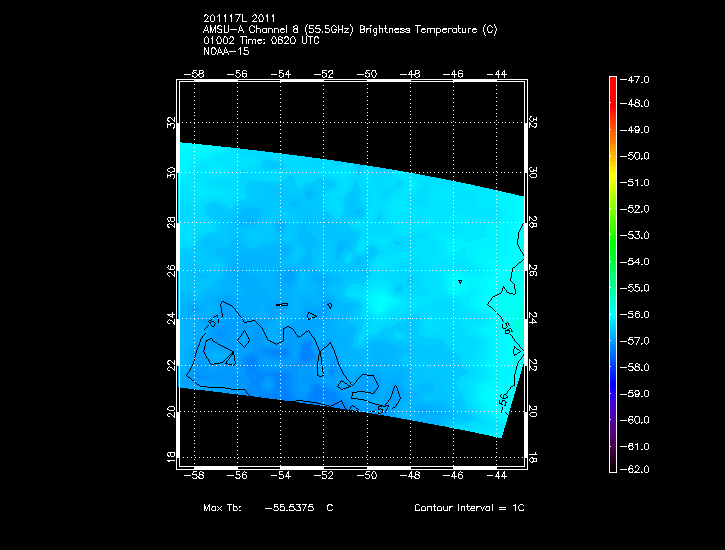Image resolution: width=725 pixels, height=550 pixels.
Task: Click the 32 latitude label on the left axis
Action: 171,123
